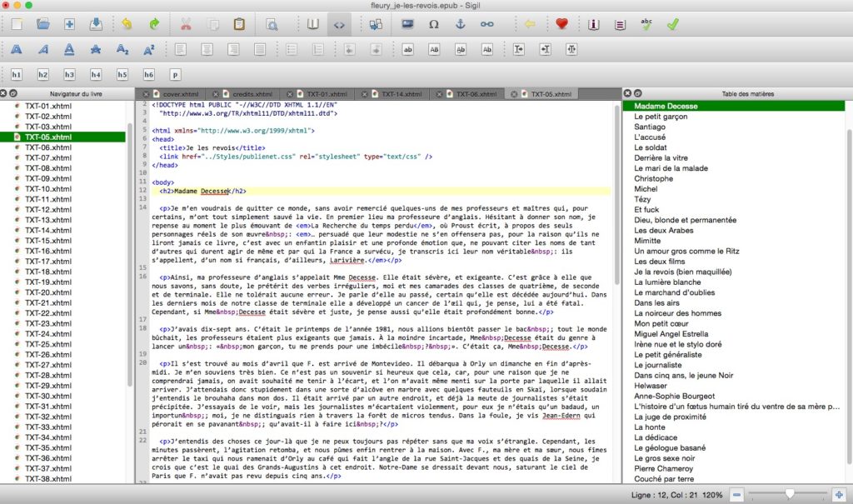853x504 pixels.
Task: Open 'Pierre Chameroy' entry
Action: coord(664,469)
